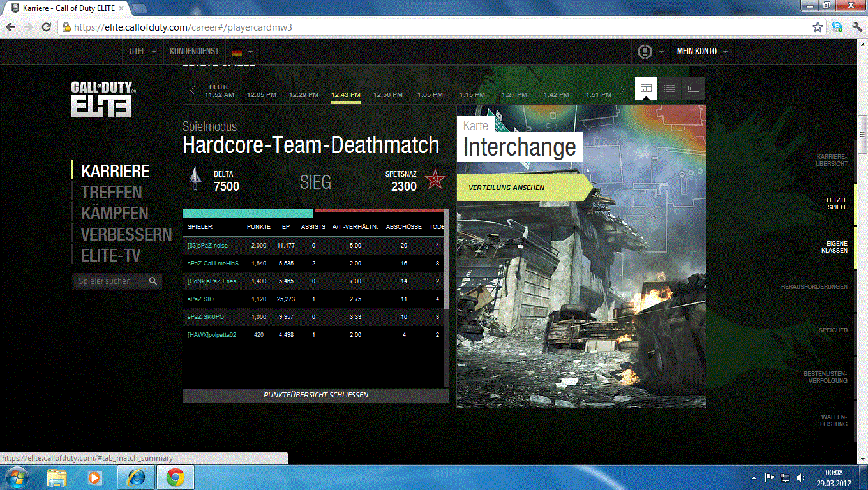Click the search magnifier icon
The height and width of the screenshot is (490, 868).
click(153, 281)
